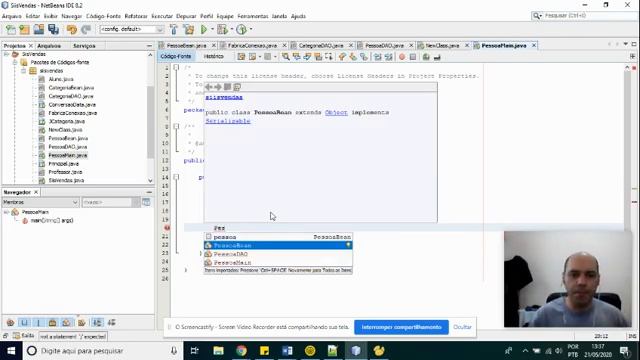Toggle show non-public members in Navigator
The height and width of the screenshot is (360, 640).
click(52, 323)
